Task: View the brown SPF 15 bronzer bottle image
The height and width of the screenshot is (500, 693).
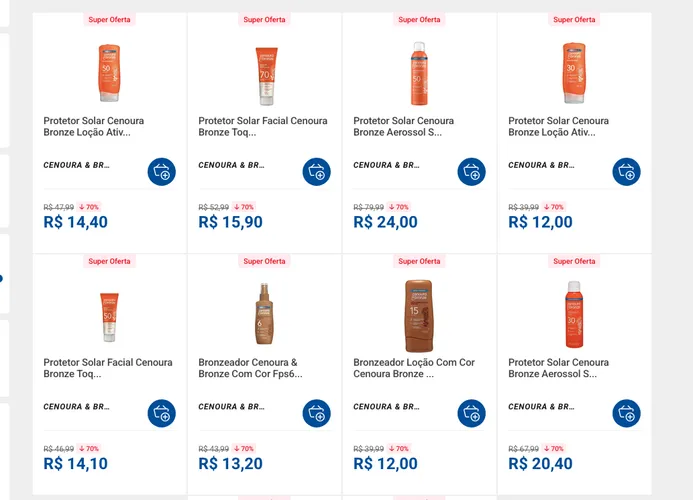Action: [x=419, y=316]
